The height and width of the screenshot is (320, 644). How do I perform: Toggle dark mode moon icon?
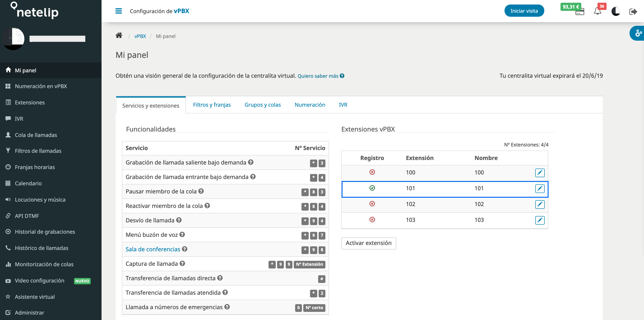click(x=615, y=12)
